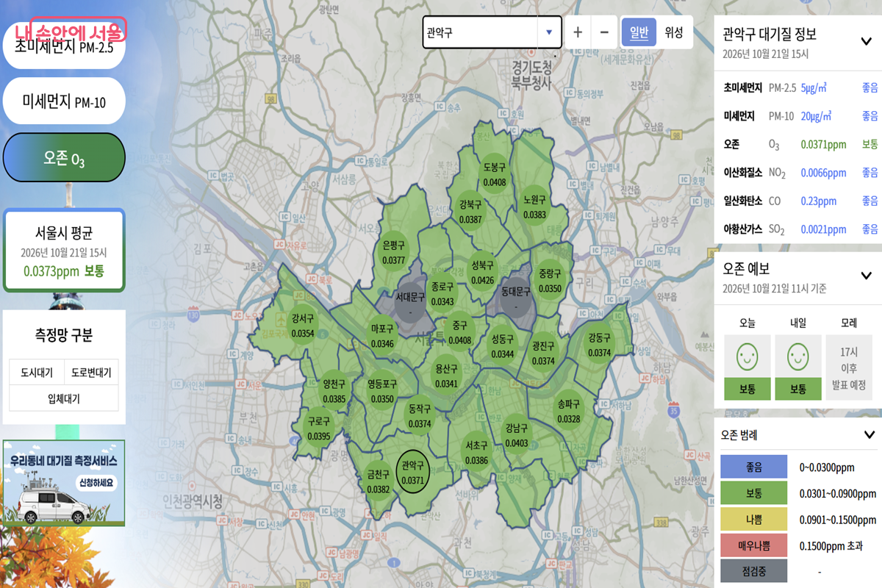The height and width of the screenshot is (588, 882).
Task: Collapse the 관악구 대기질 정보 panel
Action: pos(867,41)
